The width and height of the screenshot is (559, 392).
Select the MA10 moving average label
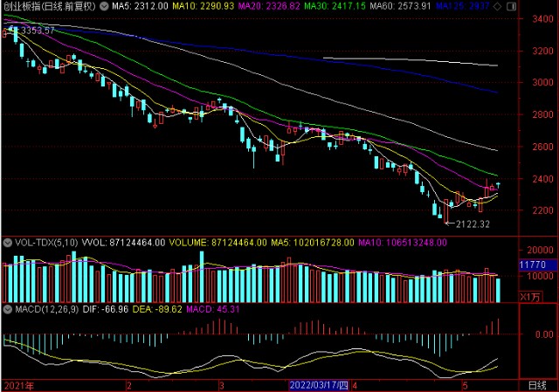(204, 6)
